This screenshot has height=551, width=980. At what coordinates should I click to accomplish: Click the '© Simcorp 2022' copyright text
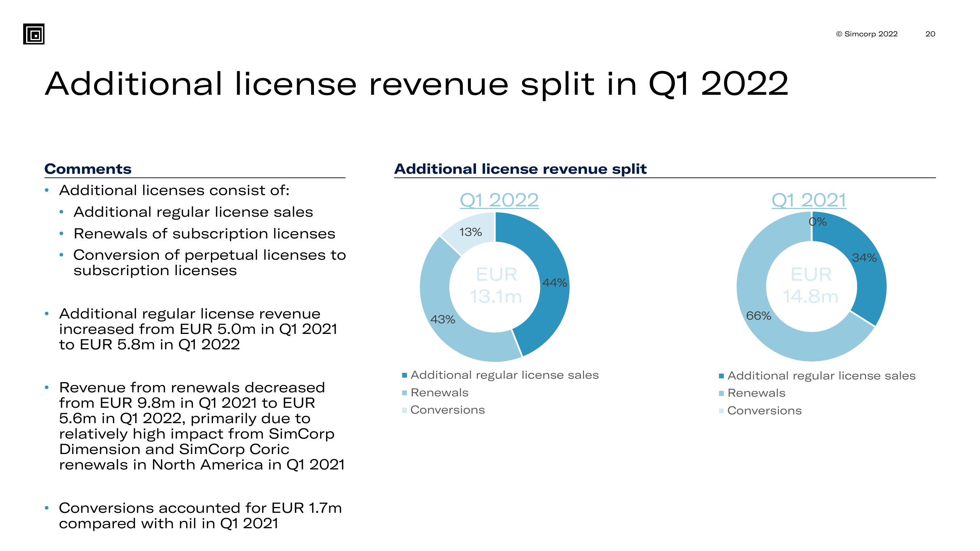(867, 34)
